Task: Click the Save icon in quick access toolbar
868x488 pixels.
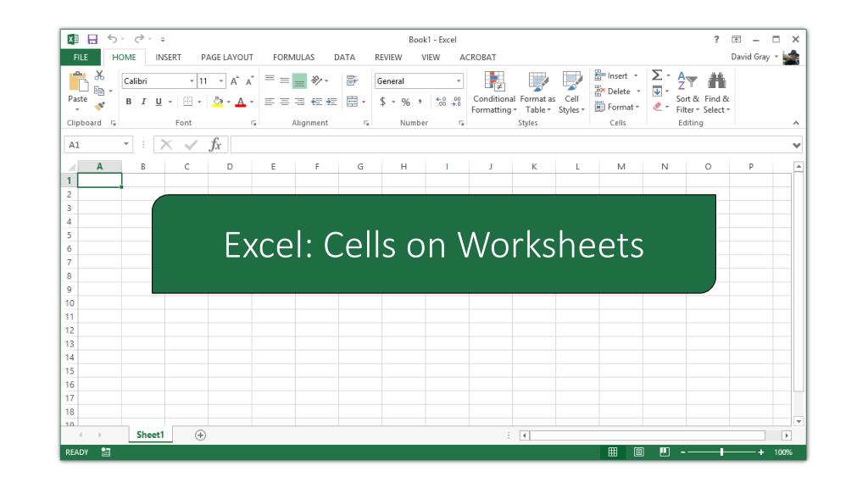Action: click(x=92, y=39)
